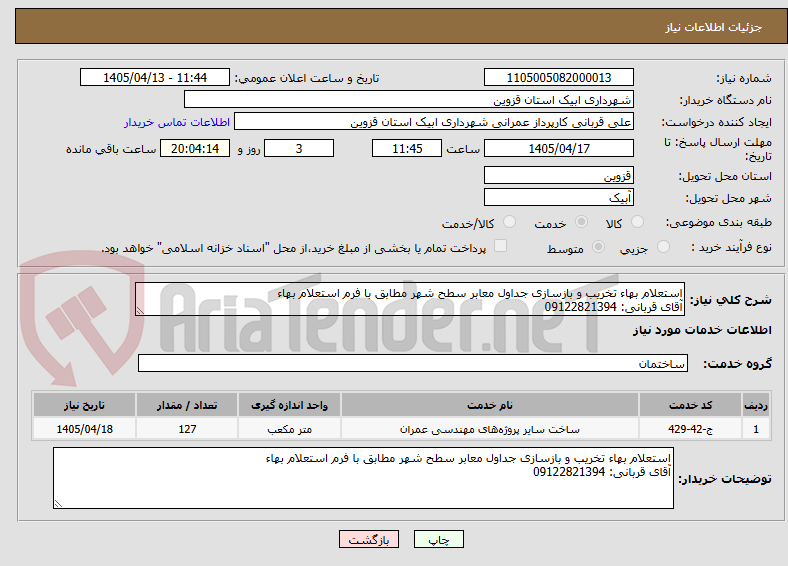Click the remaining time field 20:04:14
Viewport: 788px width, 566px height.
coord(195,148)
